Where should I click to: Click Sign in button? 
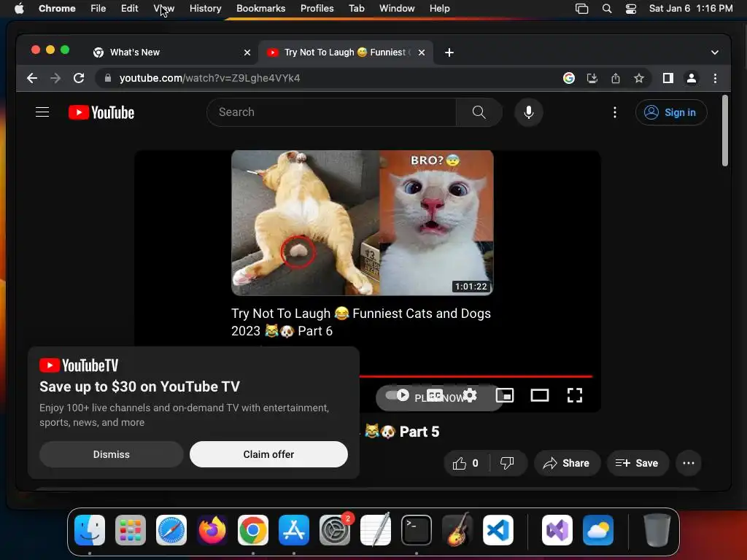pos(671,112)
